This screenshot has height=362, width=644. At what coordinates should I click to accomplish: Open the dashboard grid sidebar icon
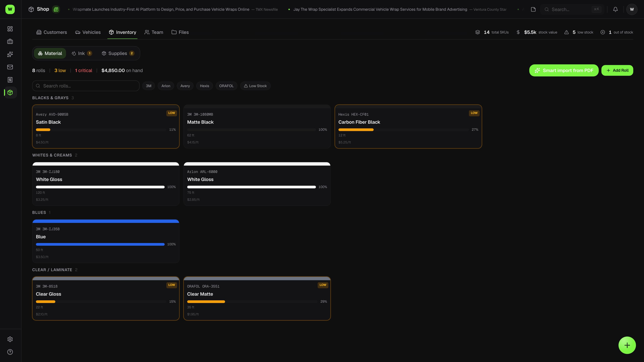click(10, 29)
